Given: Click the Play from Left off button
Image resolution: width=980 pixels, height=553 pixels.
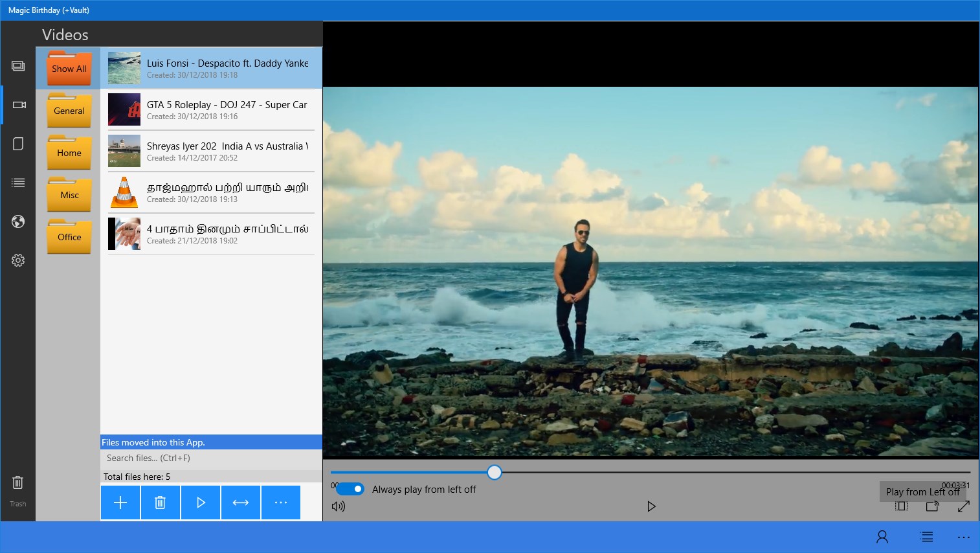Looking at the screenshot, I should [922, 491].
